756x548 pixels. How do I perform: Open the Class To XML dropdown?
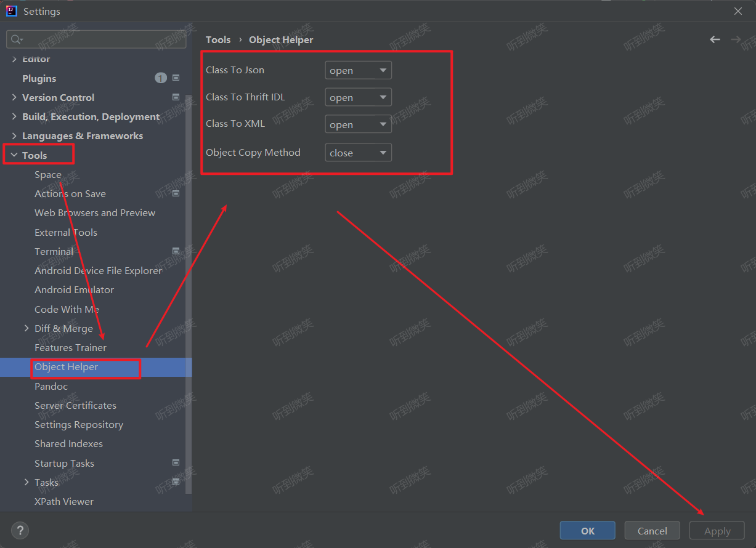tap(358, 124)
